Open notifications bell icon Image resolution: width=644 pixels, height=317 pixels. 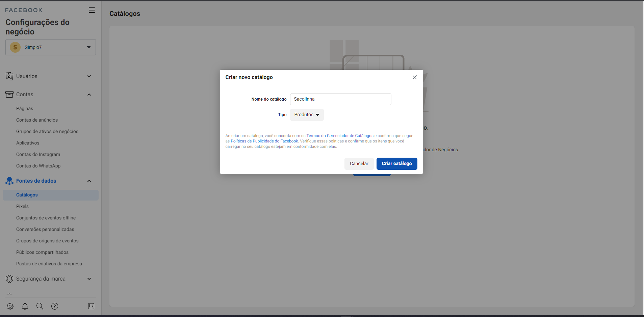[25, 306]
